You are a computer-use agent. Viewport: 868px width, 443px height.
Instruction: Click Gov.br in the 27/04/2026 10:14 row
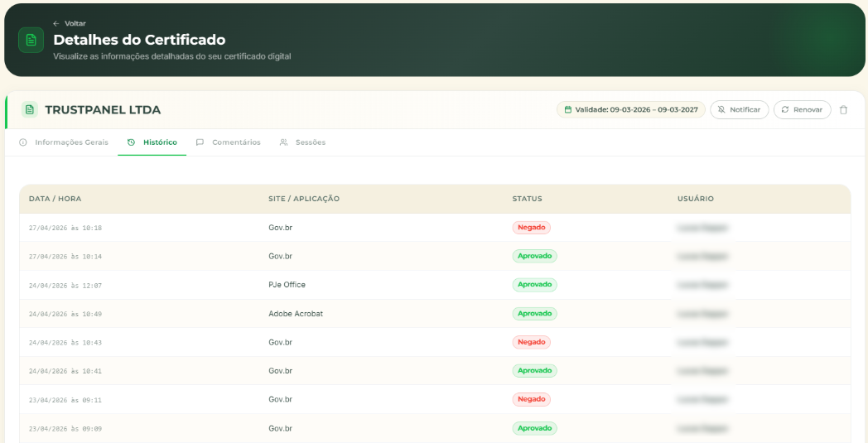280,257
